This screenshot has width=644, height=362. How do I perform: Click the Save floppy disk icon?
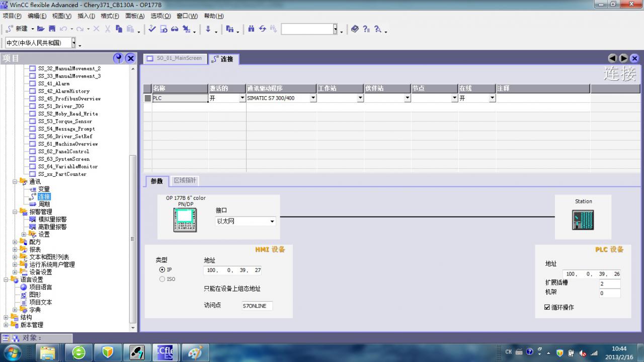(52, 29)
